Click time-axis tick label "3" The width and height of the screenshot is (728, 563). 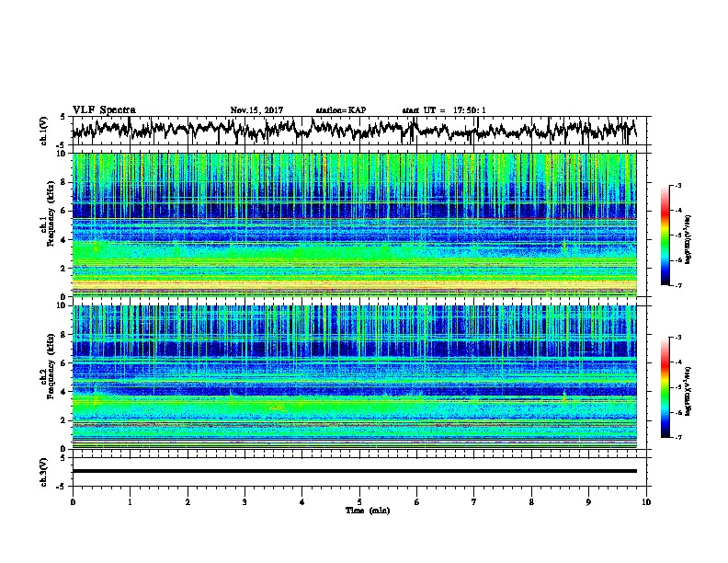tap(245, 502)
